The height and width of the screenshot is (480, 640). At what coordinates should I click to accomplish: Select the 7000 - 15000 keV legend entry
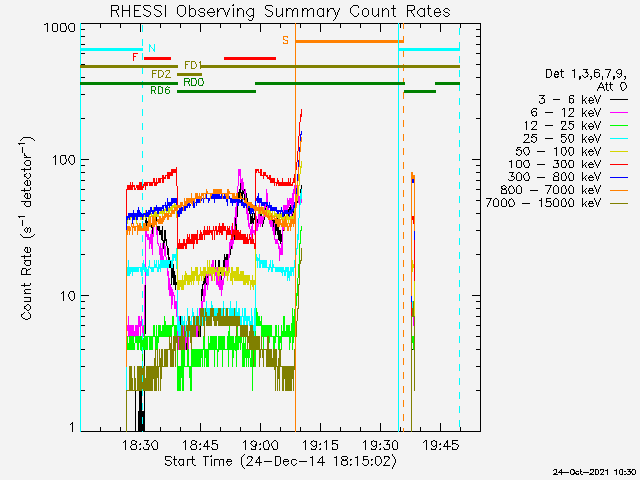557,203
